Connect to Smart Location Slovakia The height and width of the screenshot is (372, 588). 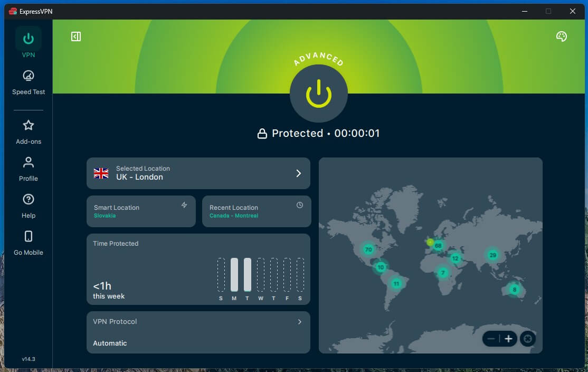pos(141,211)
